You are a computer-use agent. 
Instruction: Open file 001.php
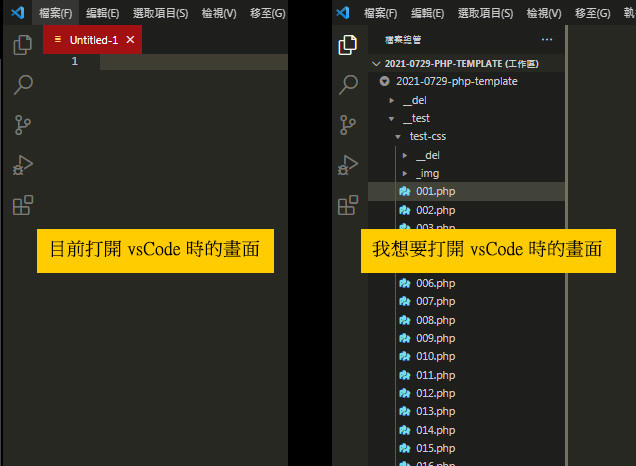click(466, 191)
